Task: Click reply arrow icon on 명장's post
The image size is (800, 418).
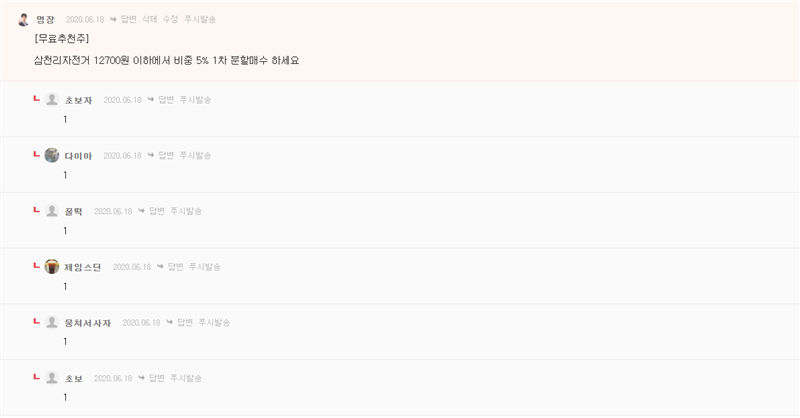Action: (113, 19)
